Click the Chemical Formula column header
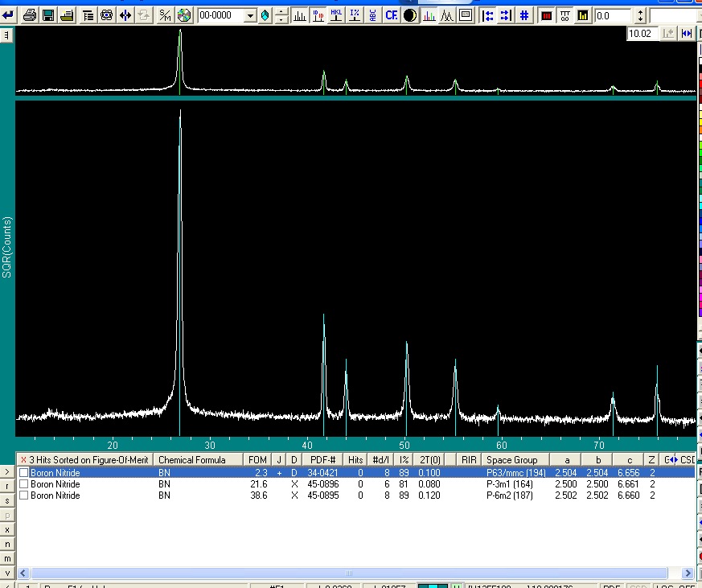The width and height of the screenshot is (702, 588). 192,460
